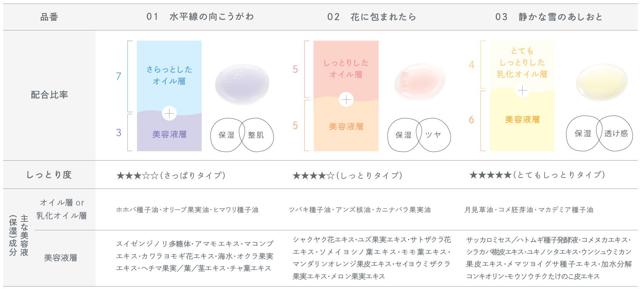
Task: Click the yellow gel droplet image
Action: coord(602,82)
